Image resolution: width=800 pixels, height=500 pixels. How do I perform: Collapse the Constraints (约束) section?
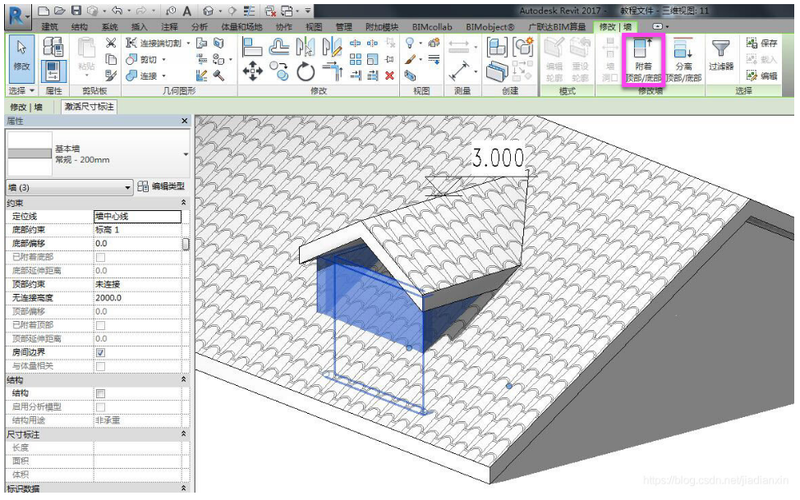click(x=183, y=202)
